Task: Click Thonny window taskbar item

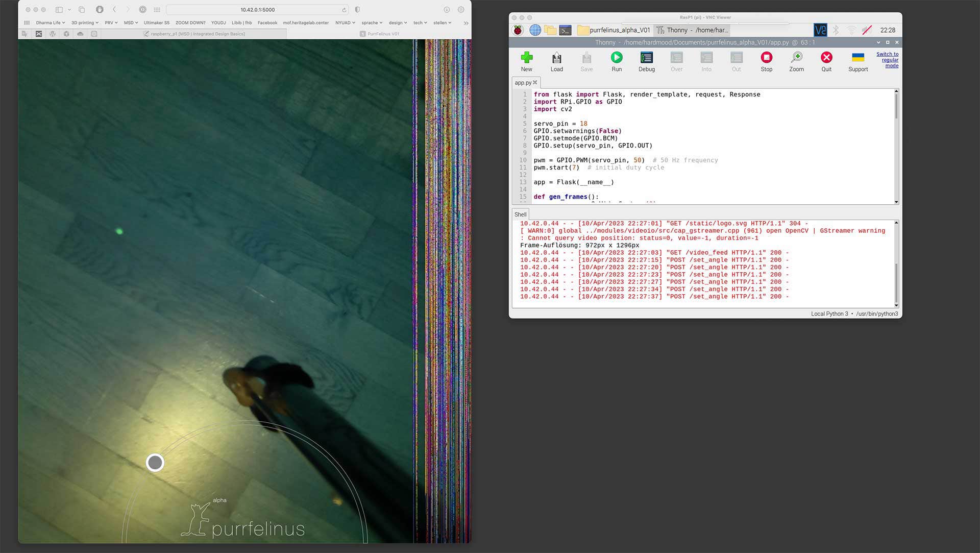Action: tap(693, 30)
